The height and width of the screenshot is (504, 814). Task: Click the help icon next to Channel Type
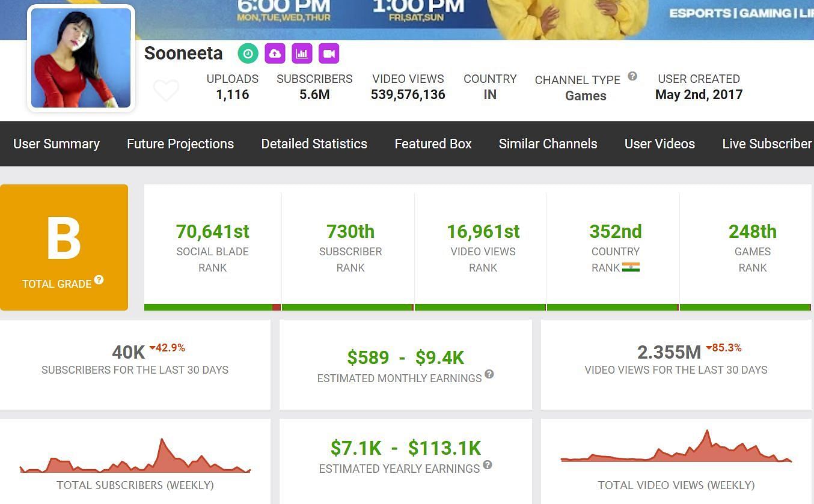click(x=632, y=76)
